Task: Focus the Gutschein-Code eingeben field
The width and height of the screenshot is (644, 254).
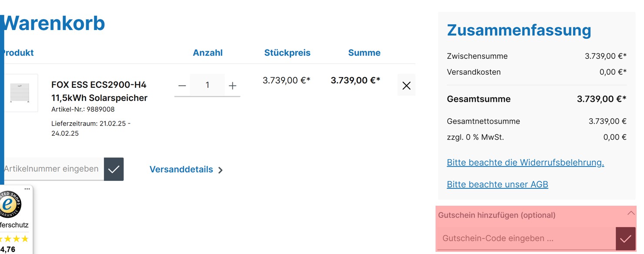Action: [x=527, y=239]
